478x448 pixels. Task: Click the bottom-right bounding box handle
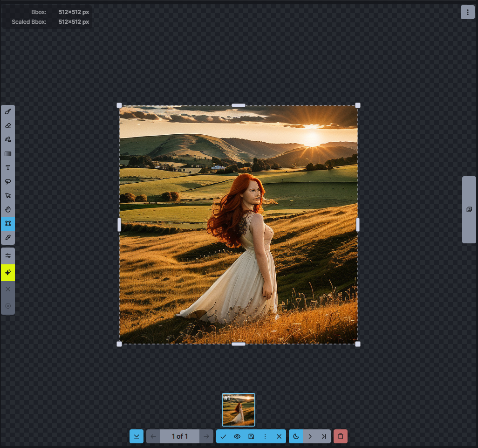pyautogui.click(x=358, y=344)
